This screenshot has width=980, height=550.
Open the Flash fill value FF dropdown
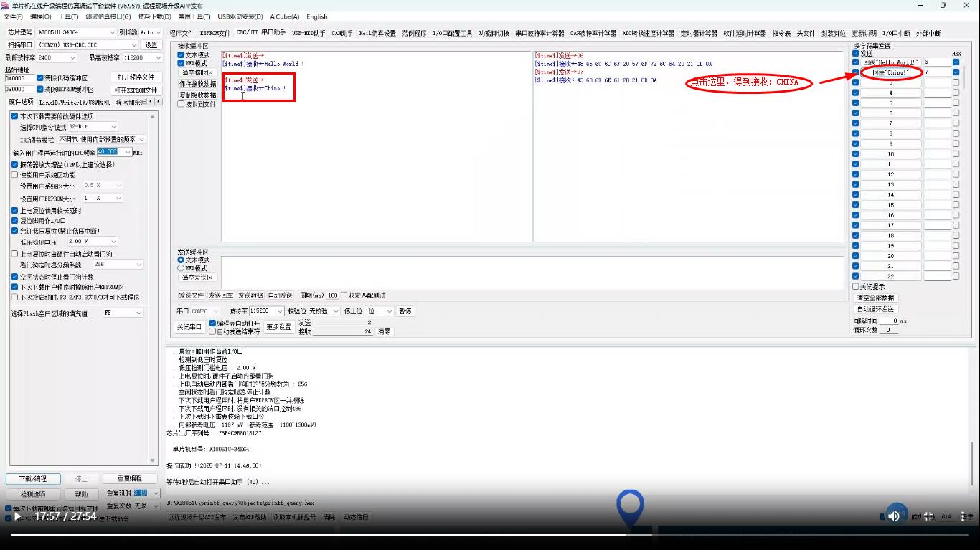click(123, 313)
